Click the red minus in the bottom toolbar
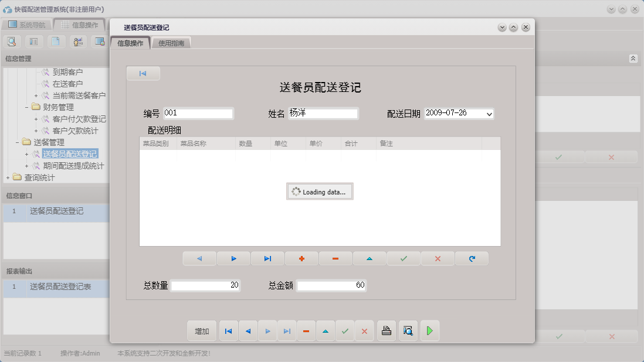The width and height of the screenshot is (644, 362). click(x=306, y=331)
